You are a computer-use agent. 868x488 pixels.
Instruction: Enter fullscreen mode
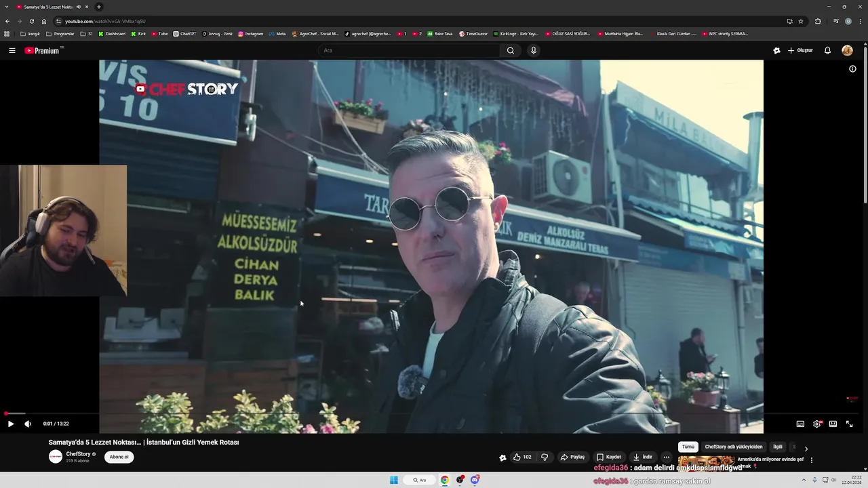pos(849,424)
